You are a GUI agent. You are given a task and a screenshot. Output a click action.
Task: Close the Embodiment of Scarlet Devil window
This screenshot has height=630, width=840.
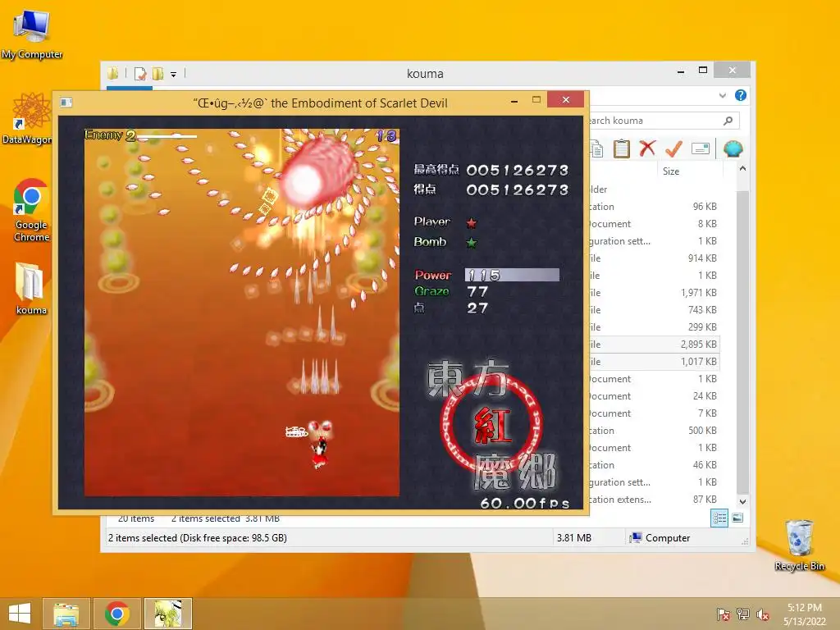566,99
